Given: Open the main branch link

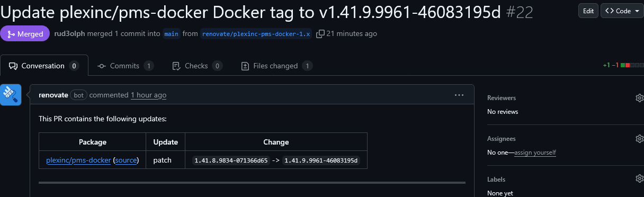Looking at the screenshot, I should pyautogui.click(x=171, y=34).
